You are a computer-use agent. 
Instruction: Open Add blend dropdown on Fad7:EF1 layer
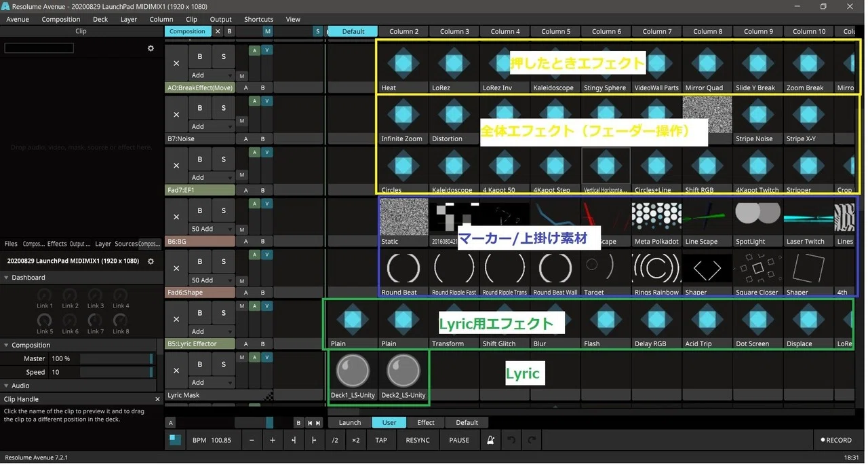coord(212,178)
